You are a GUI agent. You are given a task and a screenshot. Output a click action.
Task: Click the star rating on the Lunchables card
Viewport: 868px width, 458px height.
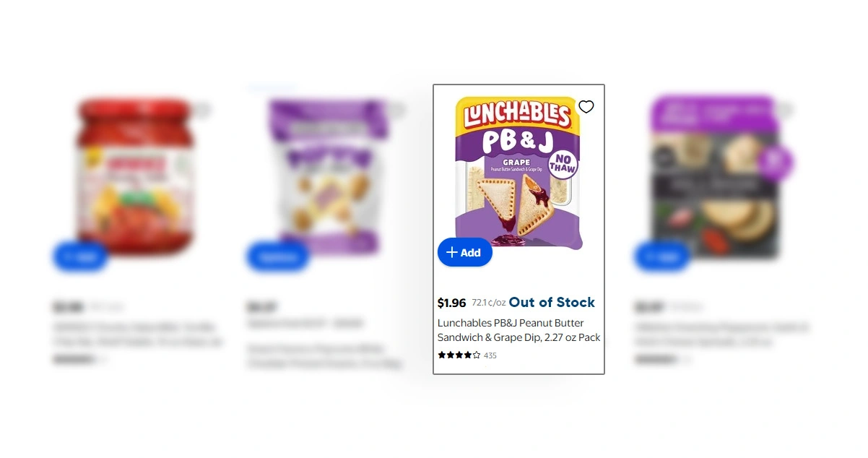[x=459, y=355]
